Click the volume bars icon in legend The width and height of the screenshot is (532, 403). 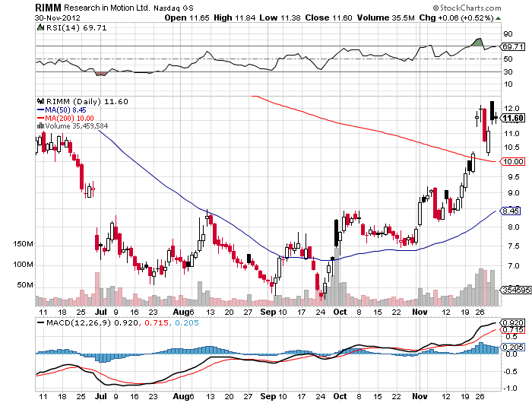coord(40,126)
